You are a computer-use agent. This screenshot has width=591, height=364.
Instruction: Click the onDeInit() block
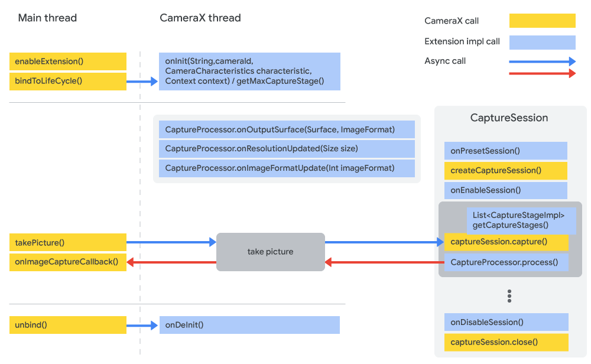pos(249,324)
